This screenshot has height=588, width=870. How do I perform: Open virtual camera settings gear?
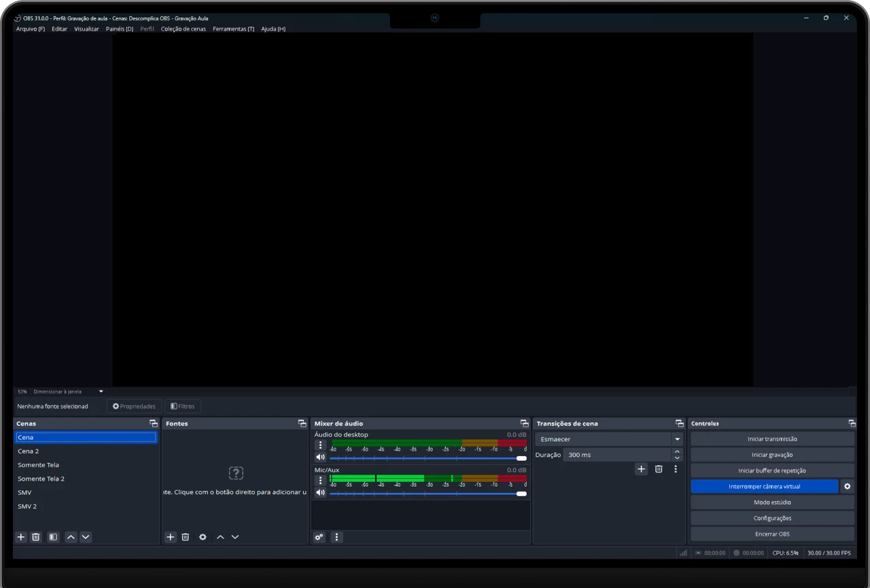pyautogui.click(x=848, y=487)
